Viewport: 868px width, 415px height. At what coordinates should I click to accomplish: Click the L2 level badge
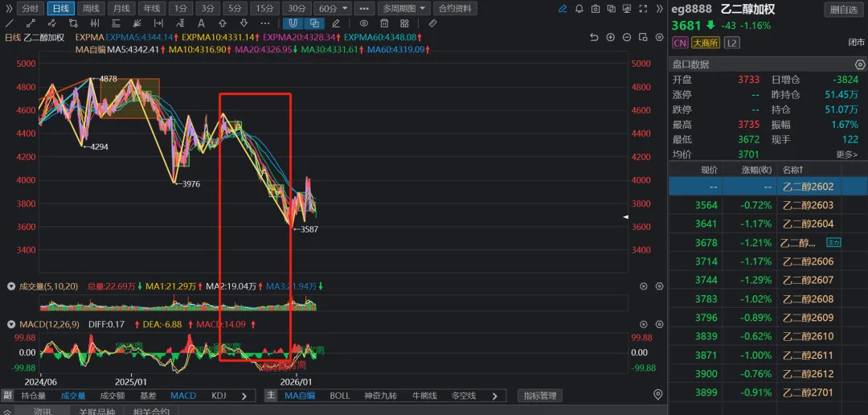tap(732, 43)
